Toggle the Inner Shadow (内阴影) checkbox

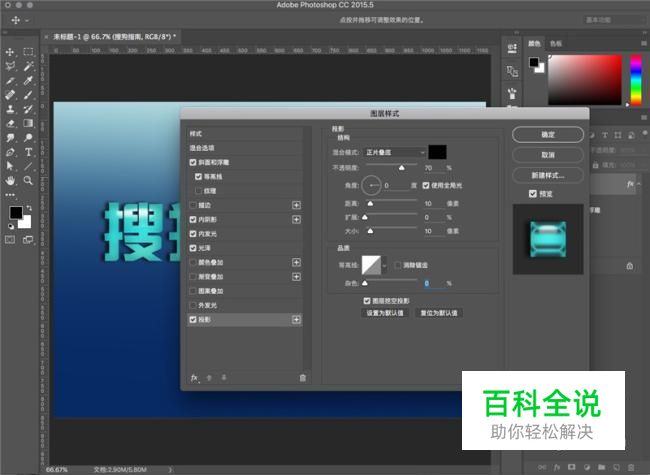click(193, 219)
